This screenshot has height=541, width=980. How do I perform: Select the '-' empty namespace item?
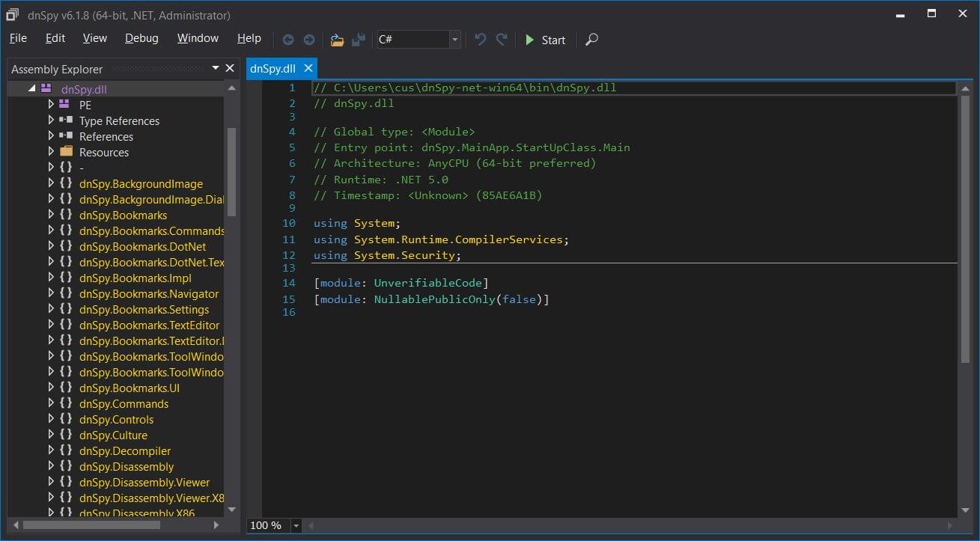click(x=81, y=168)
